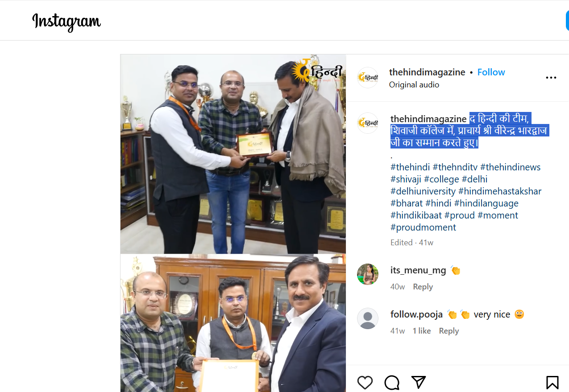This screenshot has width=569, height=392.
Task: Open #shivaji hashtag link
Action: click(406, 179)
